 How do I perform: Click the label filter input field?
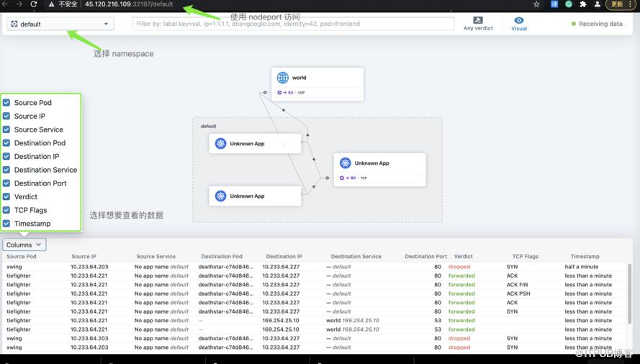coord(293,24)
